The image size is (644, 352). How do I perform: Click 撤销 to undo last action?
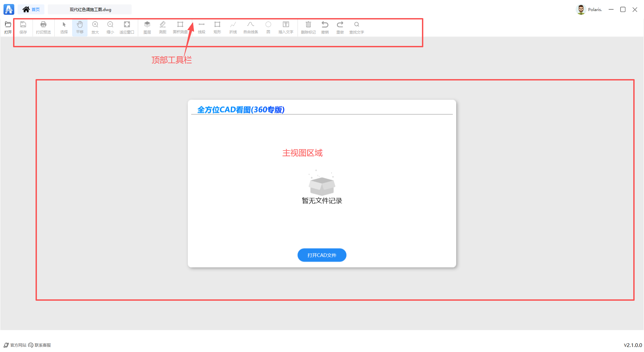(324, 27)
